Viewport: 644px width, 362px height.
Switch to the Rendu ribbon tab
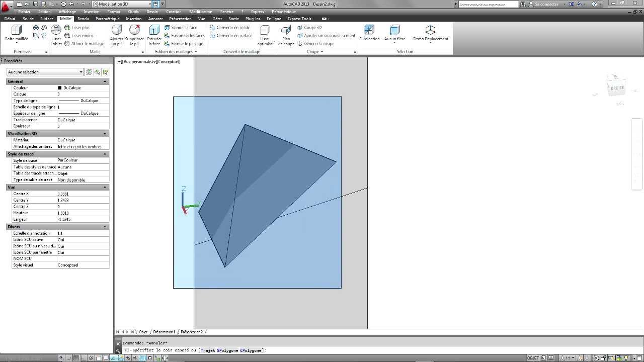[83, 19]
